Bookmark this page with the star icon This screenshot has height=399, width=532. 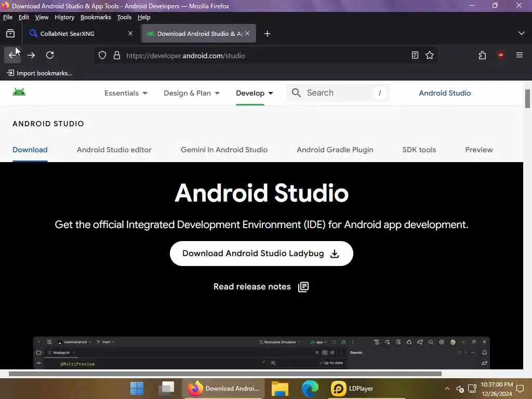coord(430,55)
